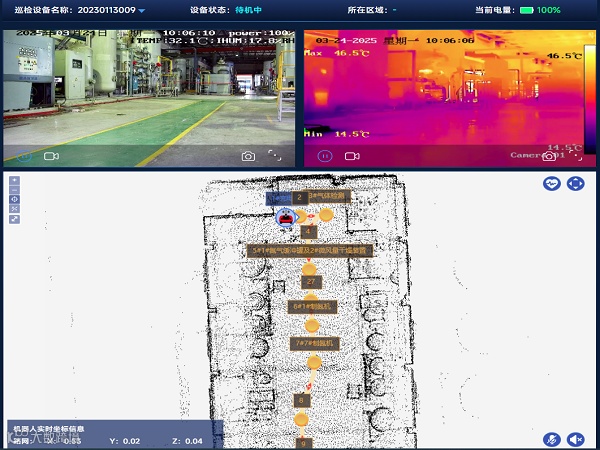Click the battery level icon
The height and width of the screenshot is (450, 600).
[527, 10]
